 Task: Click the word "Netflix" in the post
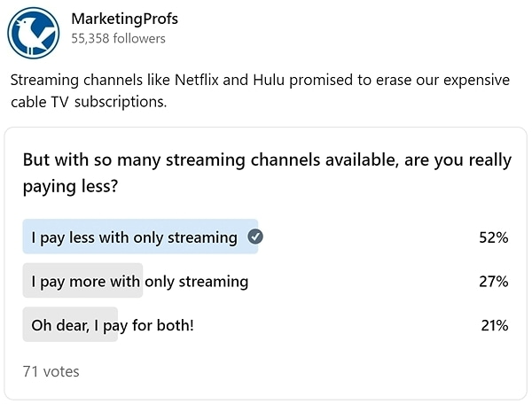197,80
